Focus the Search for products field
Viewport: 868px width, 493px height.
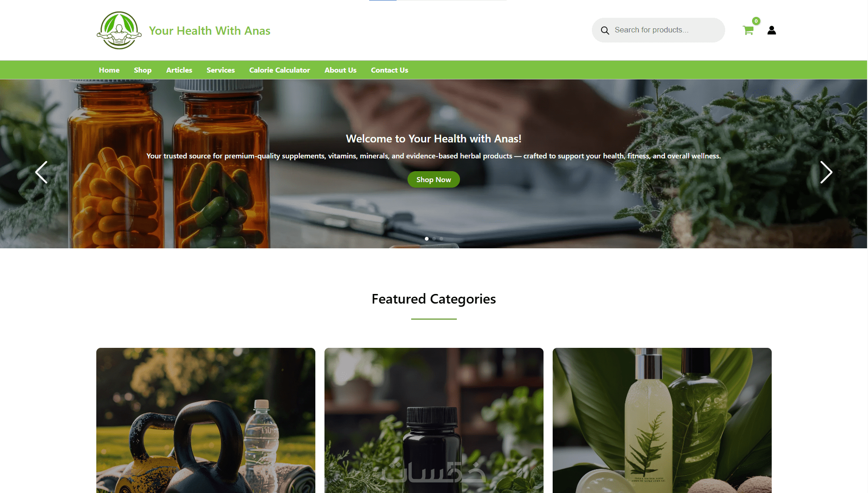[x=658, y=30]
